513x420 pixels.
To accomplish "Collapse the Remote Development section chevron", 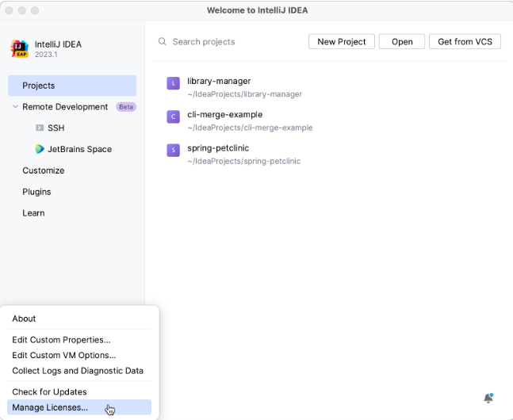I will point(15,107).
